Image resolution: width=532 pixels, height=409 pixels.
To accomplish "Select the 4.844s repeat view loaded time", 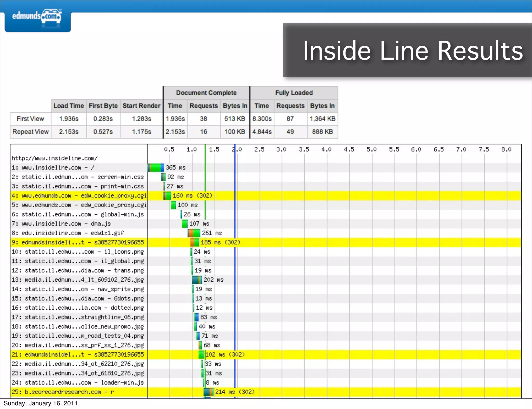I will click(x=262, y=132).
